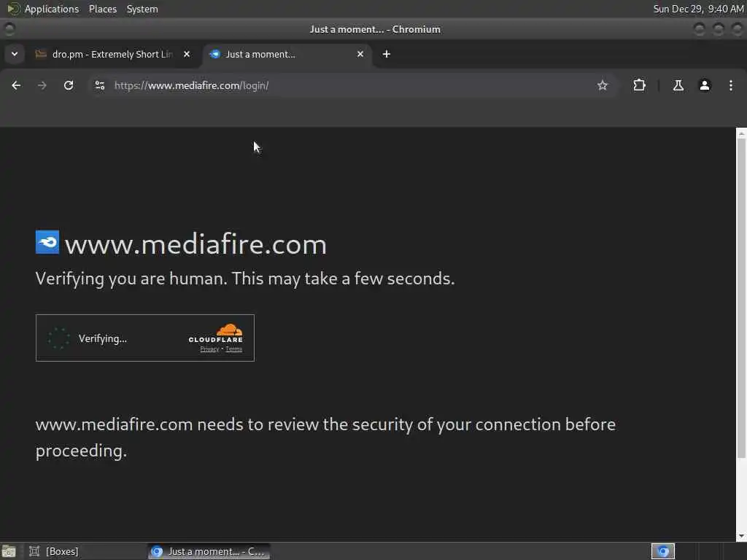
Task: Click the Verifying you are human text
Action: [x=245, y=279]
